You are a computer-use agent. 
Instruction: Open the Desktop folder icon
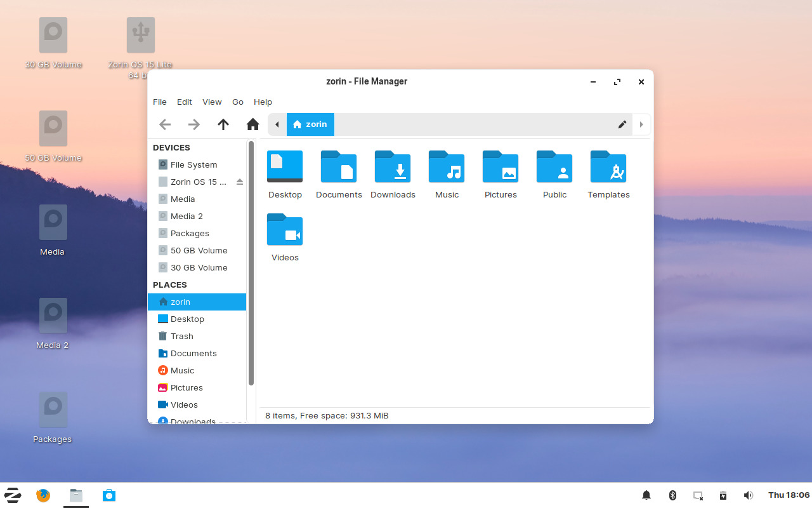click(x=285, y=166)
